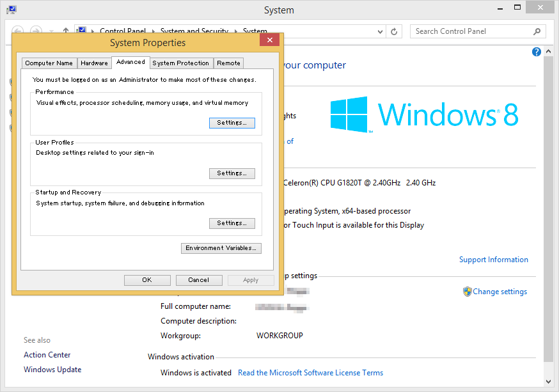The image size is (559, 392).
Task: Click the Windows 8 logo
Action: (x=424, y=114)
